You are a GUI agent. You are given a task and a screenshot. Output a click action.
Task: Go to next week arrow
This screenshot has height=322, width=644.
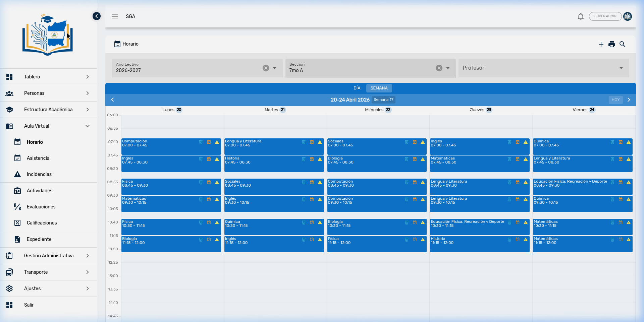(x=629, y=100)
